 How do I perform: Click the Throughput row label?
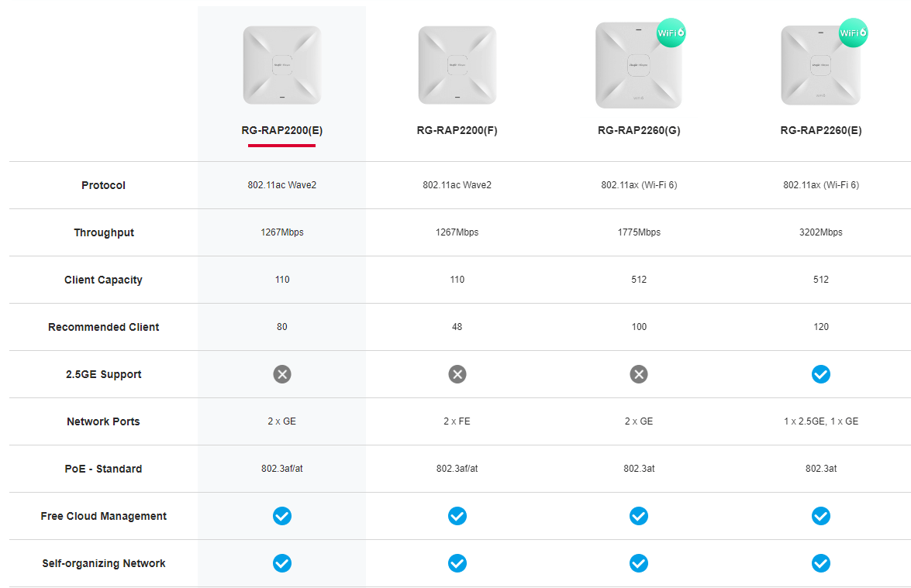coord(103,232)
